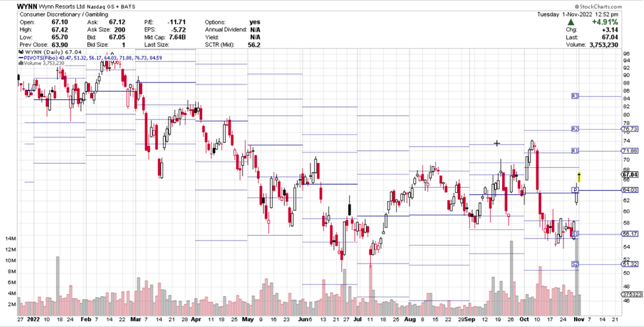Image resolution: width=644 pixels, height=327 pixels.
Task: Click the +4.91% percent change value
Action: point(604,22)
